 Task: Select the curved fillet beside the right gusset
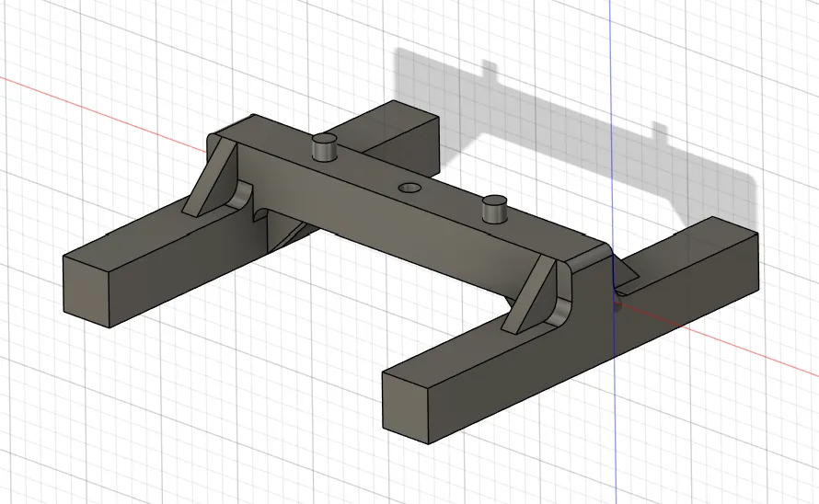[x=561, y=312]
